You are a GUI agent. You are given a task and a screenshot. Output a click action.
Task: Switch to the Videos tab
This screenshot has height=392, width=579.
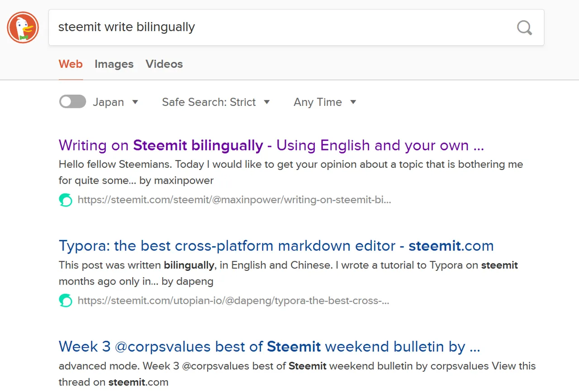pos(164,64)
